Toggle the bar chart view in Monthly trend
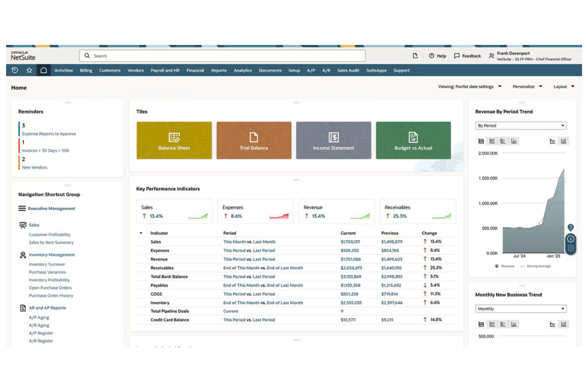Image resolution: width=588 pixels, height=392 pixels. pyautogui.click(x=563, y=324)
